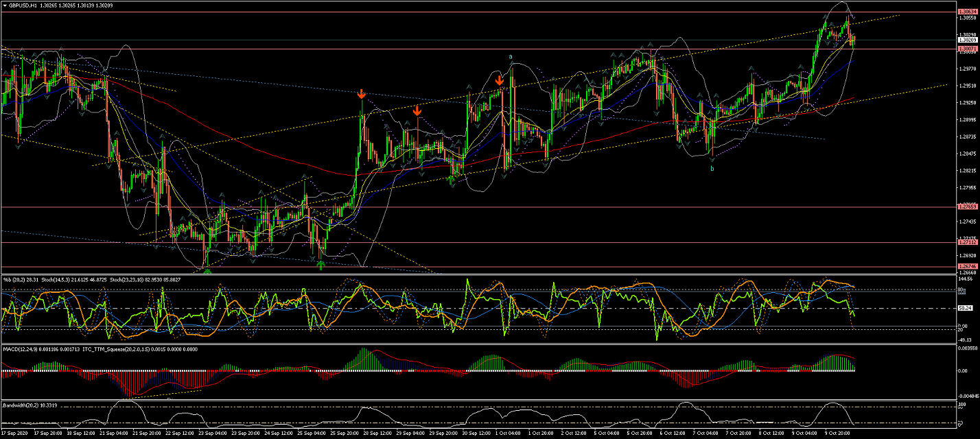The width and height of the screenshot is (980, 439).
Task: Click the current price tag 1.30209
Action: (x=966, y=40)
